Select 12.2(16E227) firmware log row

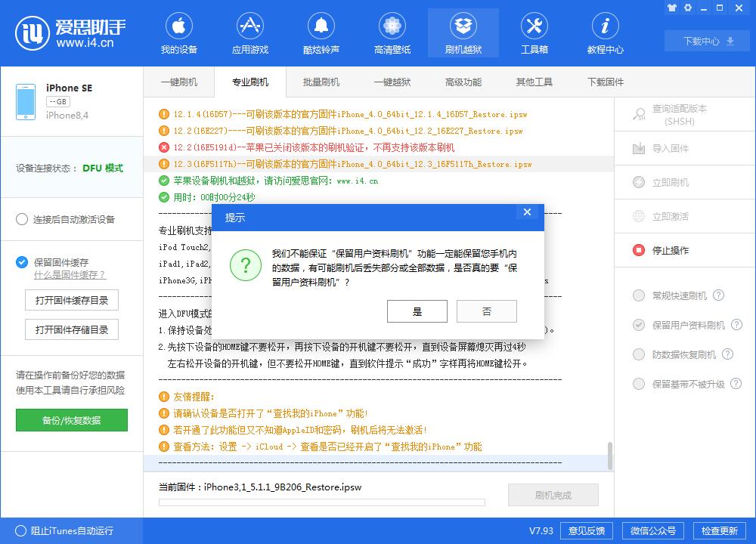click(379, 131)
